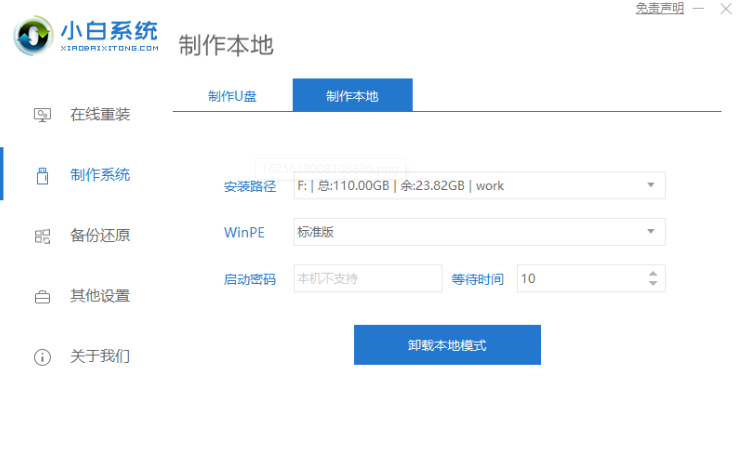Click the 小白系统 XIAOBAIXITONG.COM brand text
The image size is (737, 473).
(109, 36)
